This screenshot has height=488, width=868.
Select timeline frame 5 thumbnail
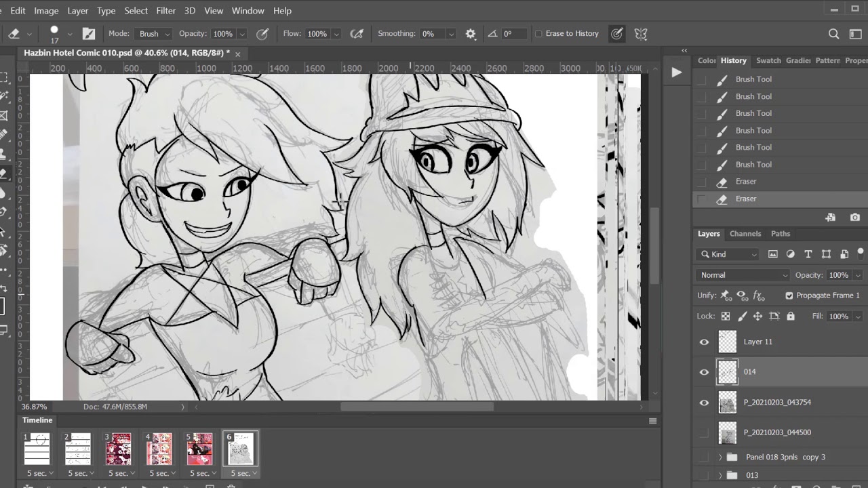(200, 449)
